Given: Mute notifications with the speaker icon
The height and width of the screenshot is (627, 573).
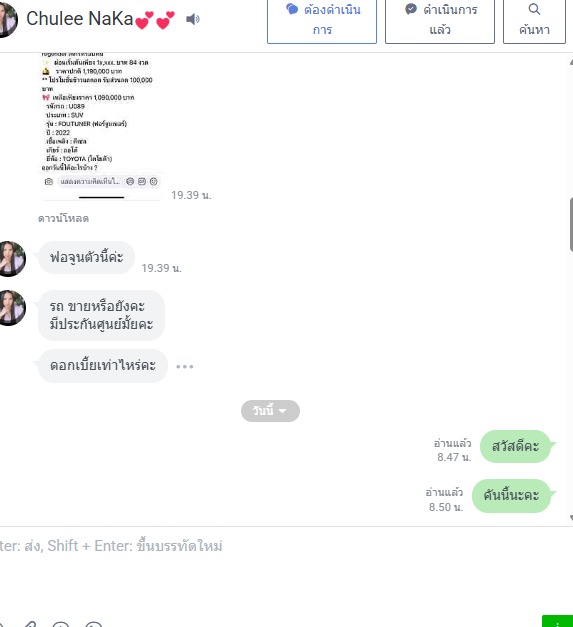Looking at the screenshot, I should (x=193, y=19).
